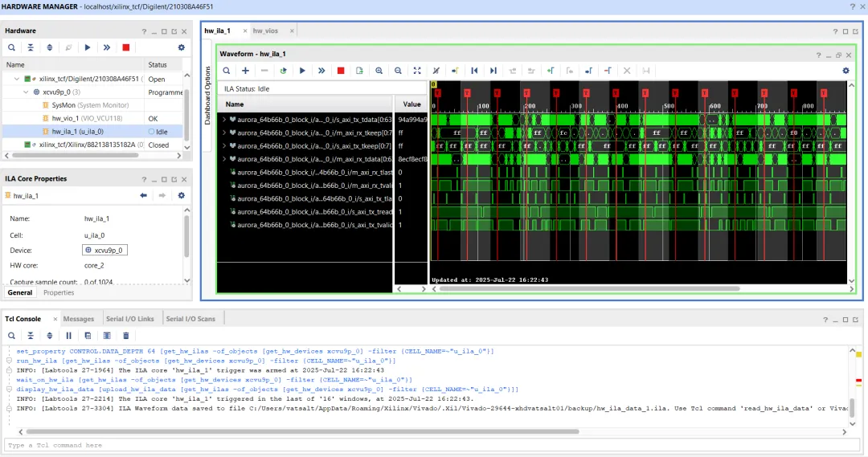Expand the m_axi_rx_tkeep bus signal
This screenshot has width=868, height=457.
pos(224,133)
